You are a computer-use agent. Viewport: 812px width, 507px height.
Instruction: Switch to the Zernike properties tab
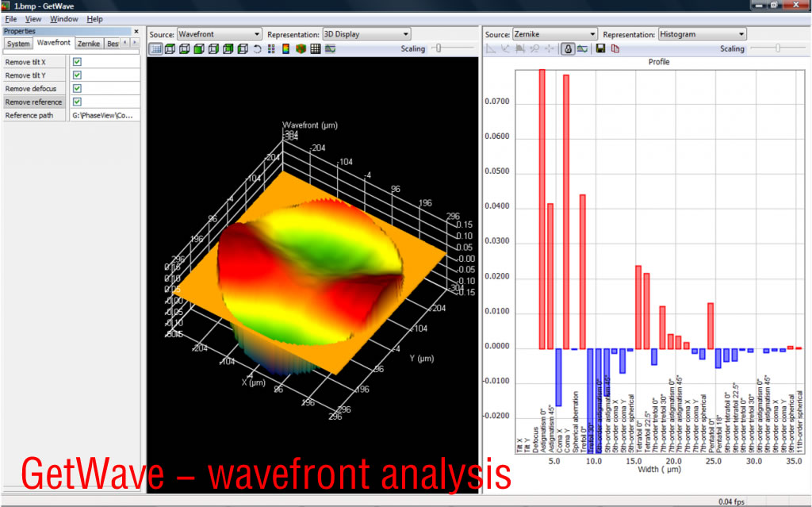[x=88, y=43]
